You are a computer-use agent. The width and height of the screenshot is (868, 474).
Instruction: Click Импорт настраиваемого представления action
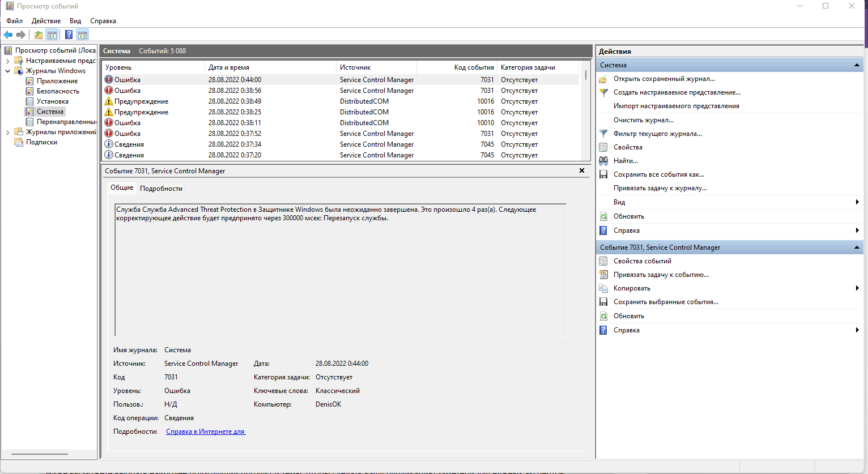676,106
